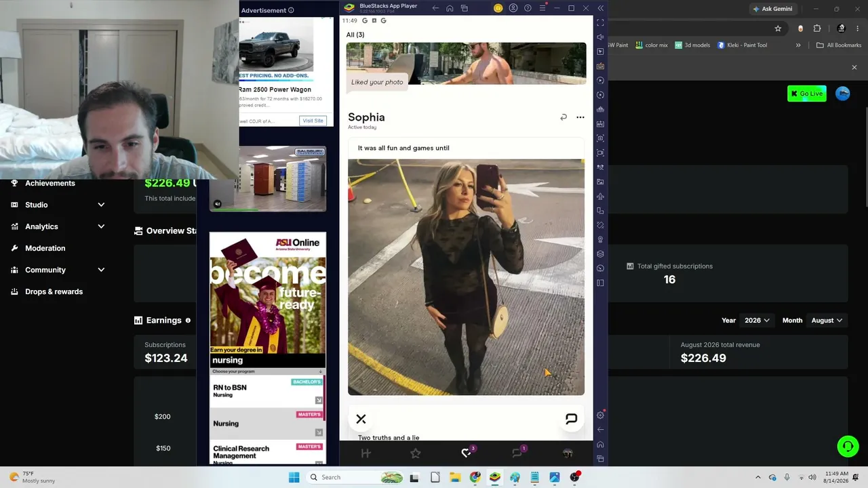Click the 'It was all fun and games until' prompt
Viewport: 868px width, 488px height.
pyautogui.click(x=403, y=148)
